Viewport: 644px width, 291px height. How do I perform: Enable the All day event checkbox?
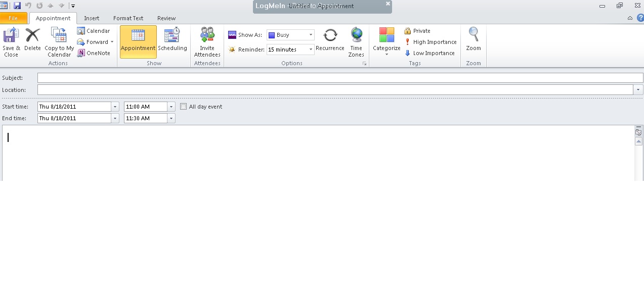click(x=183, y=106)
